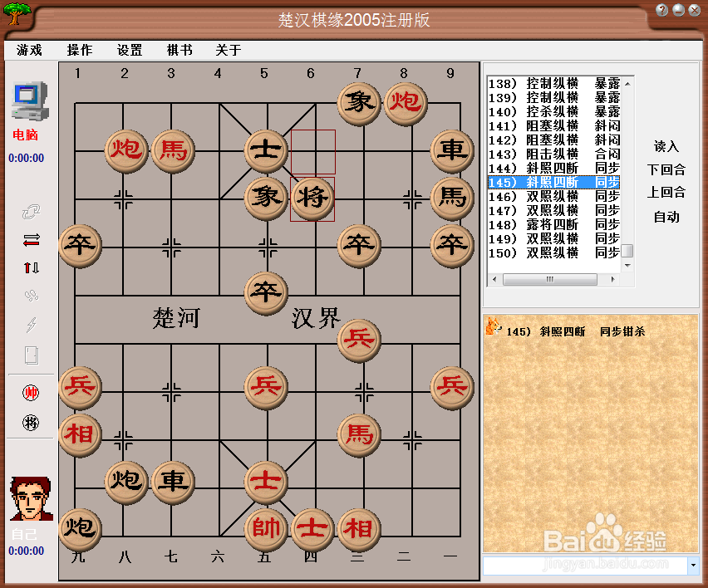Viewport: 708px width, 588px height.
Task: Click the vertical flip arrows icon
Action: [31, 268]
